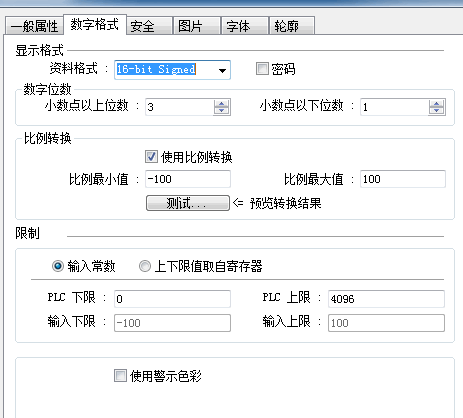Select 输入常数 radio button
Viewport: 463px width, 418px height.
(58, 266)
